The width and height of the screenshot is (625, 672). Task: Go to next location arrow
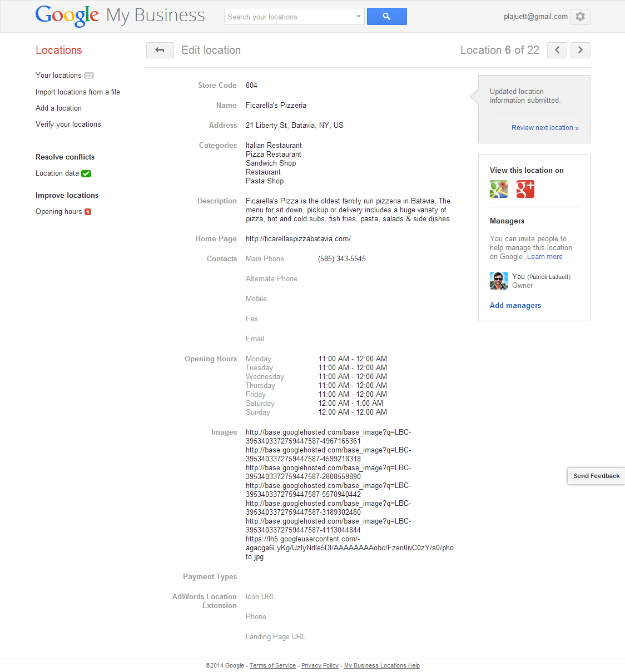[580, 50]
